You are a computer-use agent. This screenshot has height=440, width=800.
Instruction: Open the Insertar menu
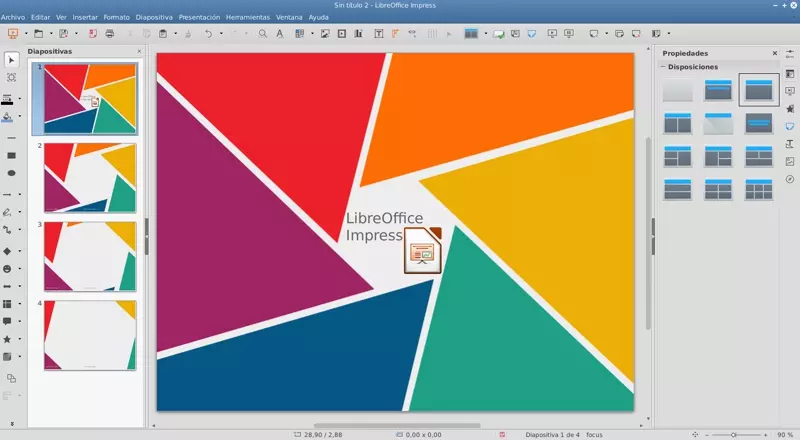coord(85,17)
